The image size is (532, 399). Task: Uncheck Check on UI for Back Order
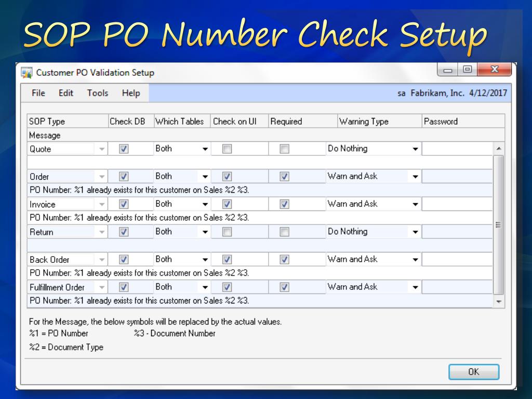point(227,260)
